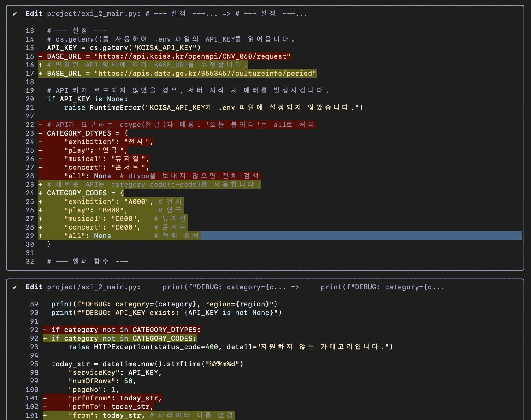Click the "serviceKey": API_KEY line
Screen dimensions: 531x420
[115, 373]
